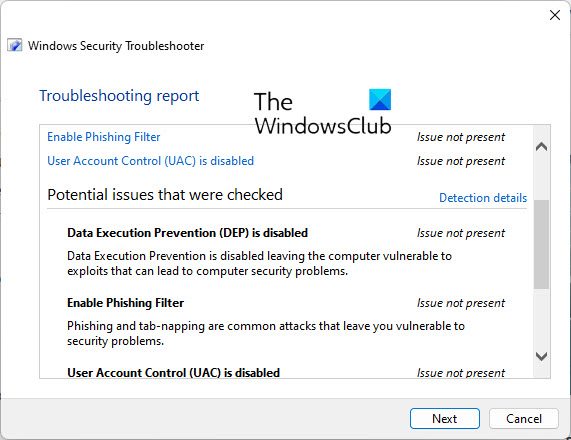Image resolution: width=571 pixels, height=440 pixels.
Task: Click the phishing and tab-napping description text
Action: coord(266,333)
